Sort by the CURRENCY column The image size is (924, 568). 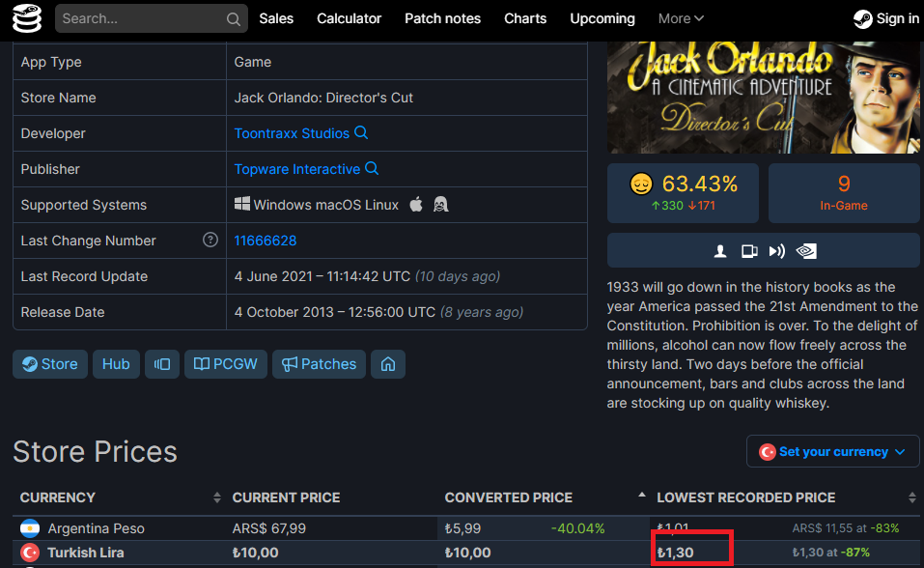[120, 497]
